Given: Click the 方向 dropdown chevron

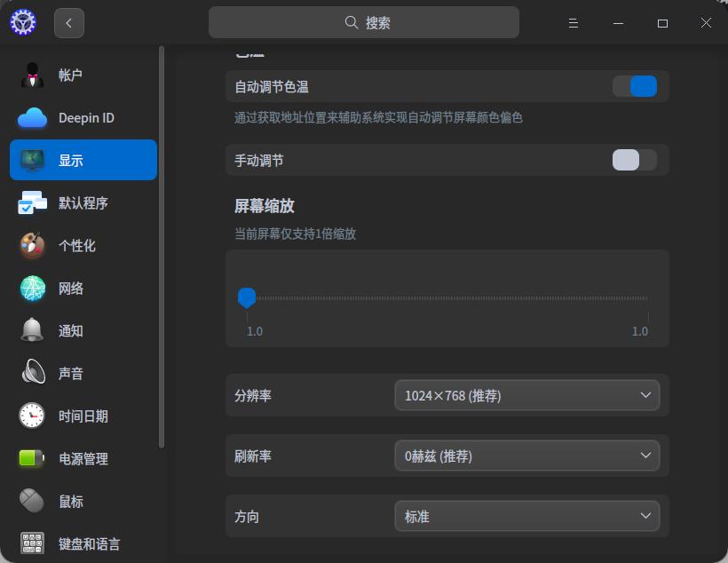Looking at the screenshot, I should pyautogui.click(x=645, y=516).
